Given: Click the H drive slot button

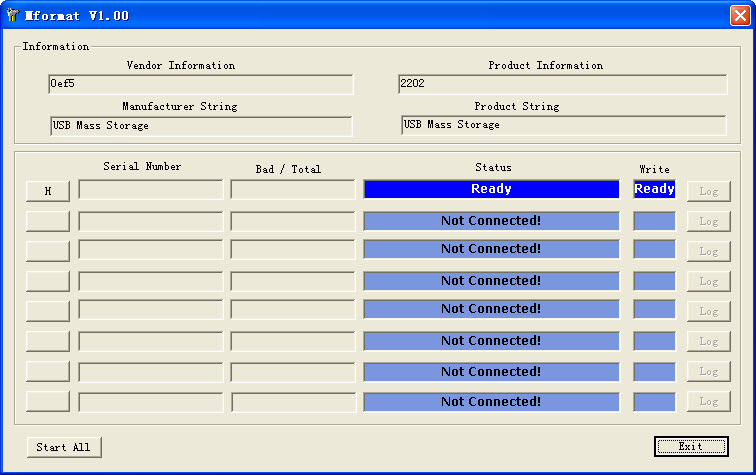Looking at the screenshot, I should click(x=48, y=190).
